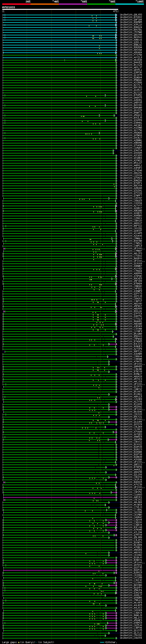Open hit UniRef100_Q4BYU5
This screenshot has height=644, width=146.
coord(131,103)
